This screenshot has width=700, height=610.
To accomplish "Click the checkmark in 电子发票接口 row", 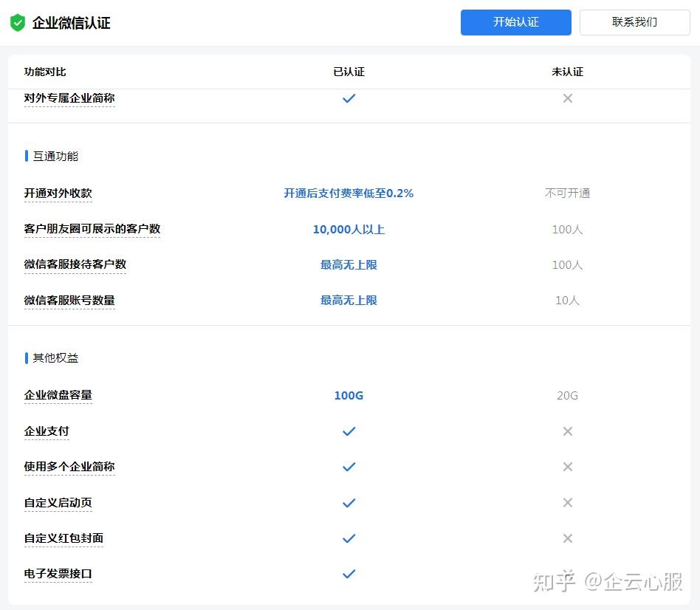I will click(x=349, y=574).
